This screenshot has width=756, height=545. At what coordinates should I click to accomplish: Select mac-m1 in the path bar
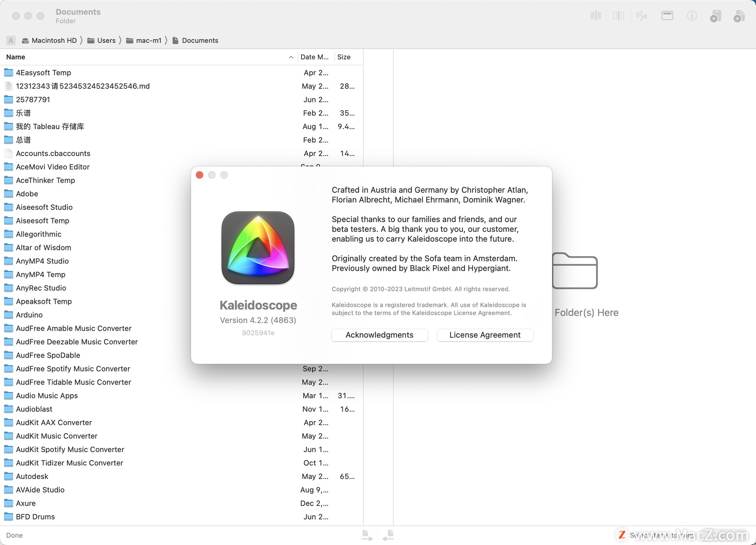144,40
